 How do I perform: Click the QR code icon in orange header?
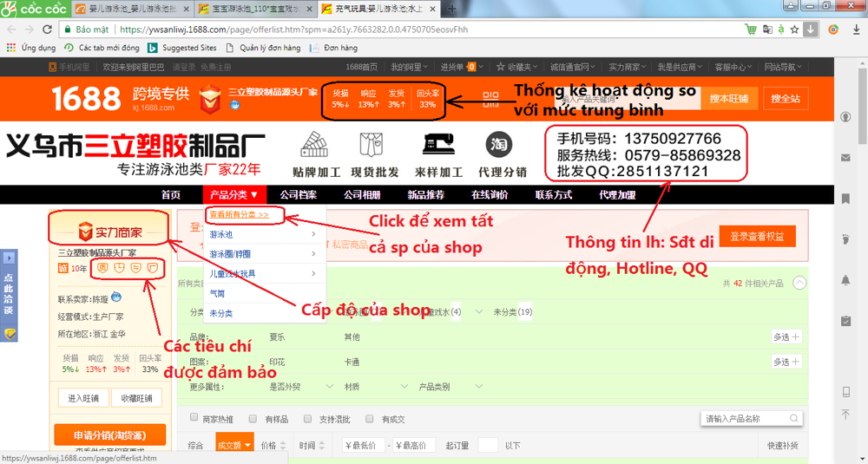tap(490, 99)
